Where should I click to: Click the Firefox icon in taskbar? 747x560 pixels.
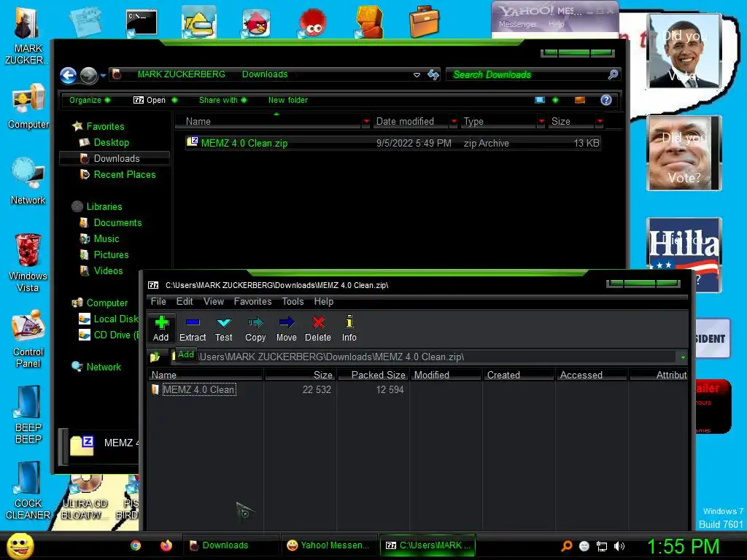[x=166, y=545]
